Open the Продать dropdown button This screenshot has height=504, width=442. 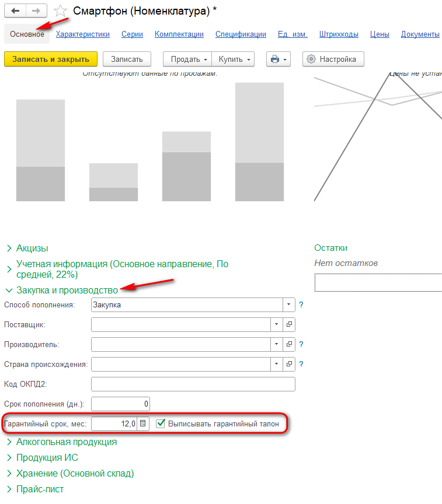(x=187, y=59)
